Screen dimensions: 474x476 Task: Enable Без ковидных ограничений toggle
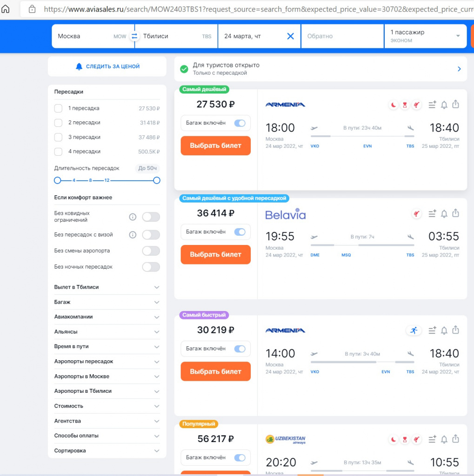[151, 217]
